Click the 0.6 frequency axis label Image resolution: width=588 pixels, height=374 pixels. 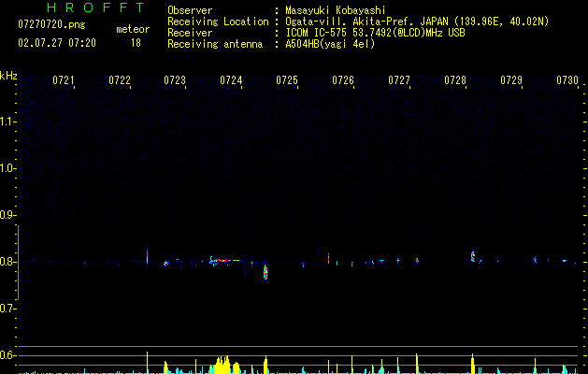[7, 355]
